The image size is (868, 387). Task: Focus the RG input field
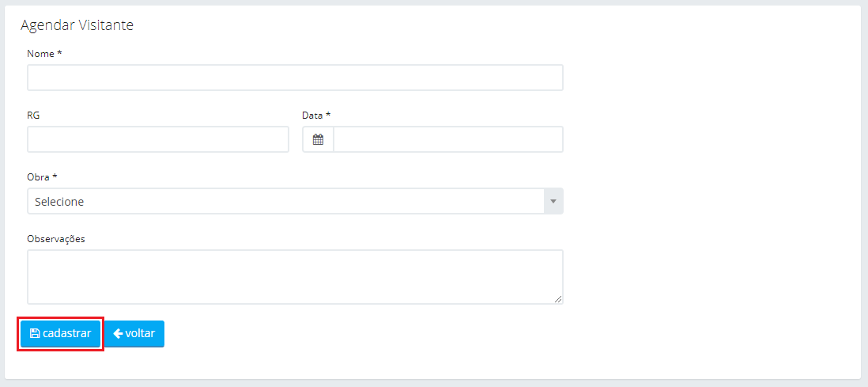[x=158, y=139]
